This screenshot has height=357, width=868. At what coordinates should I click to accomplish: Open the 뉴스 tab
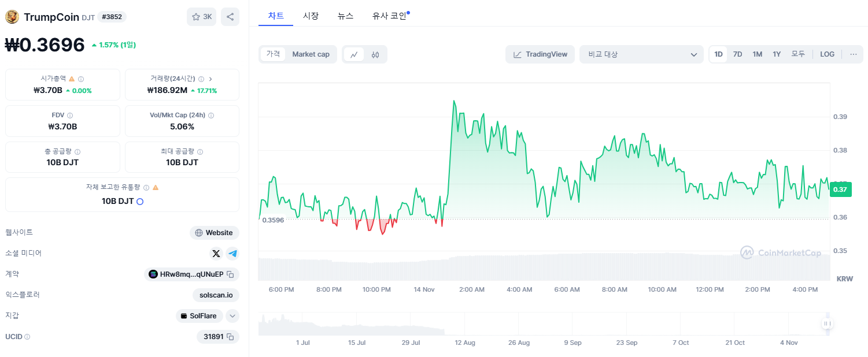tap(345, 16)
